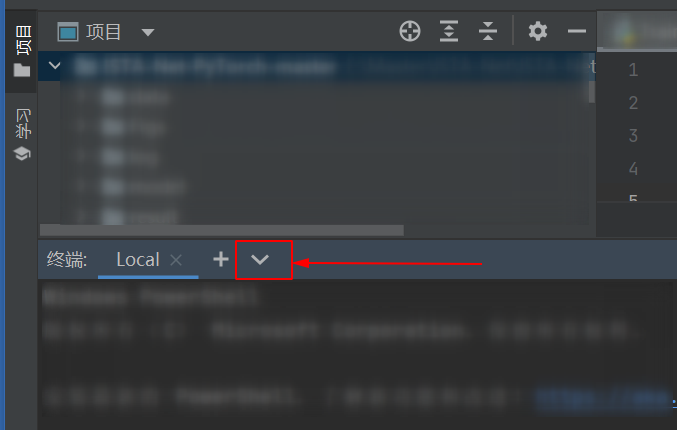Click the project tree vertical scrollbar thumb
This screenshot has width=677, height=430.
592,92
